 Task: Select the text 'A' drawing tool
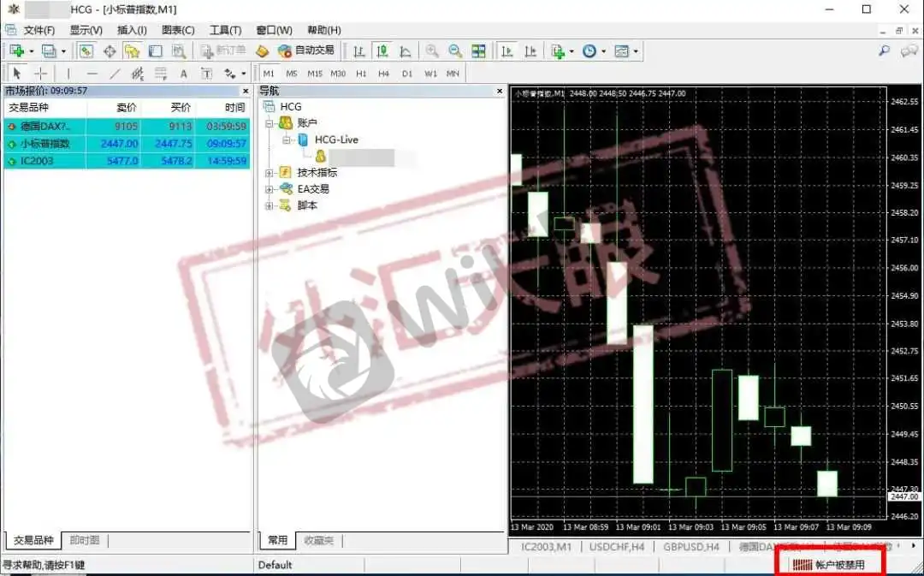tap(183, 74)
